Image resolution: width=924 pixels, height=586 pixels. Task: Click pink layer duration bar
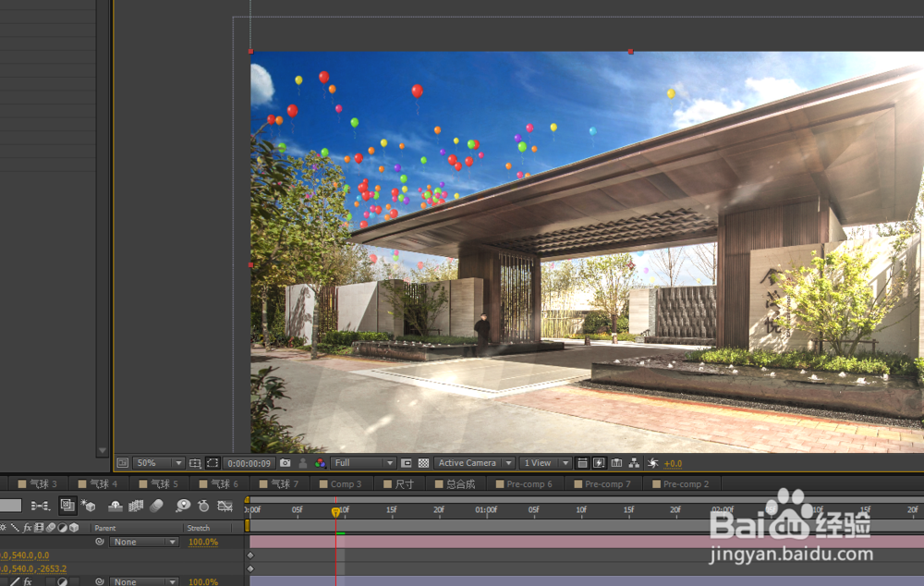[587, 542]
